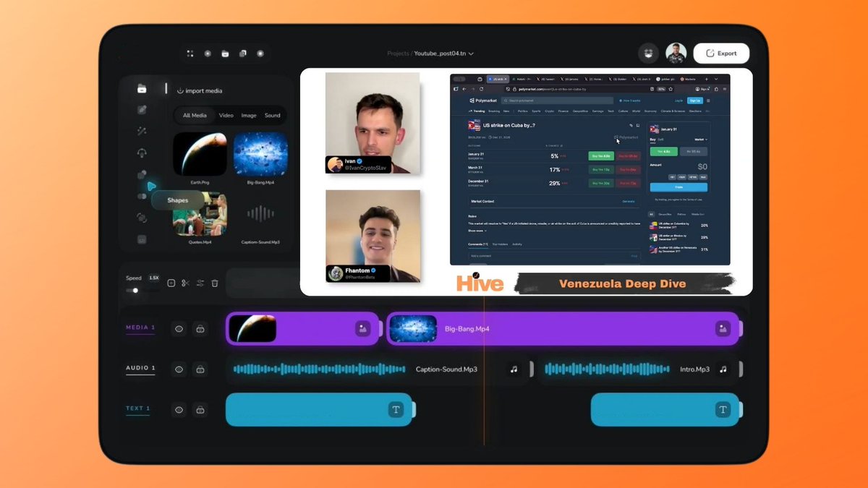Select the Earth.Png thumbnail
Screen dimensions: 868x488
[x=200, y=155]
